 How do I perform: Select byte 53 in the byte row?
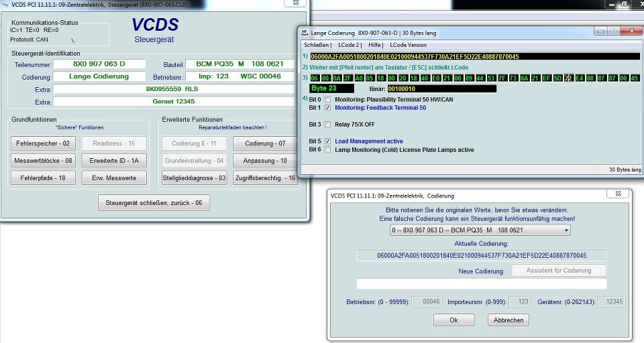(x=491, y=78)
